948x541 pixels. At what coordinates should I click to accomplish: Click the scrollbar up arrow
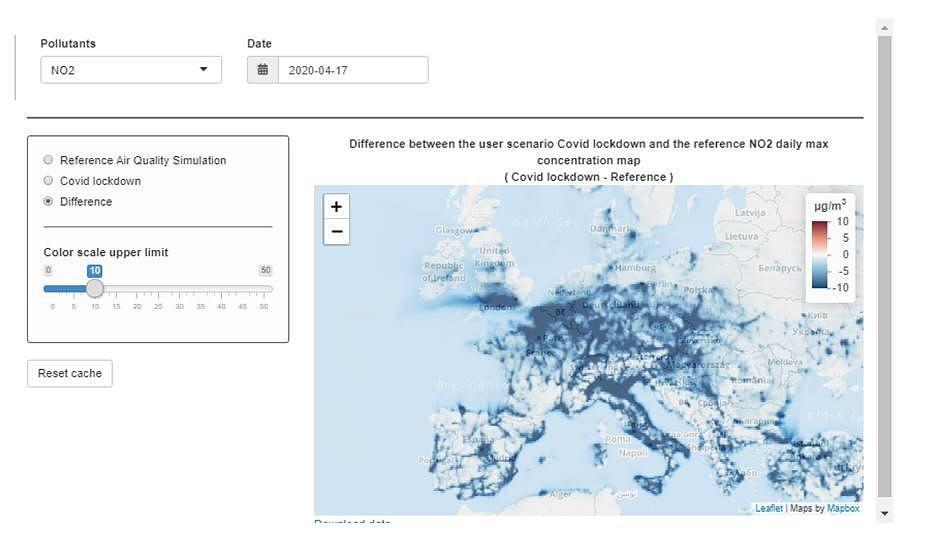[884, 27]
